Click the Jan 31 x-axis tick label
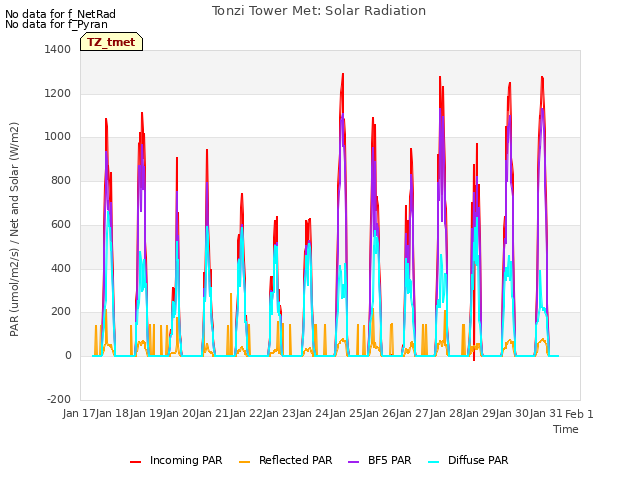 (x=546, y=413)
